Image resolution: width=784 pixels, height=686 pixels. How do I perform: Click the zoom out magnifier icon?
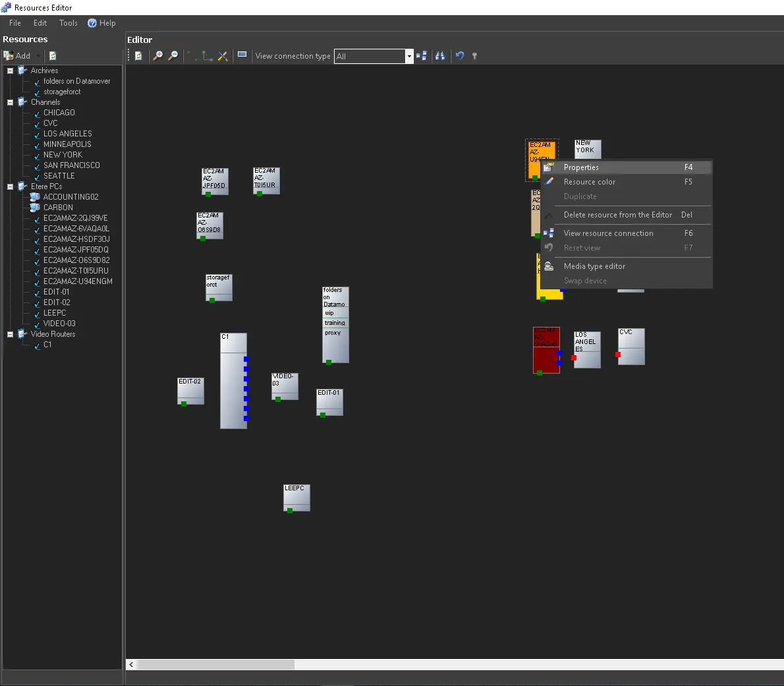(173, 56)
